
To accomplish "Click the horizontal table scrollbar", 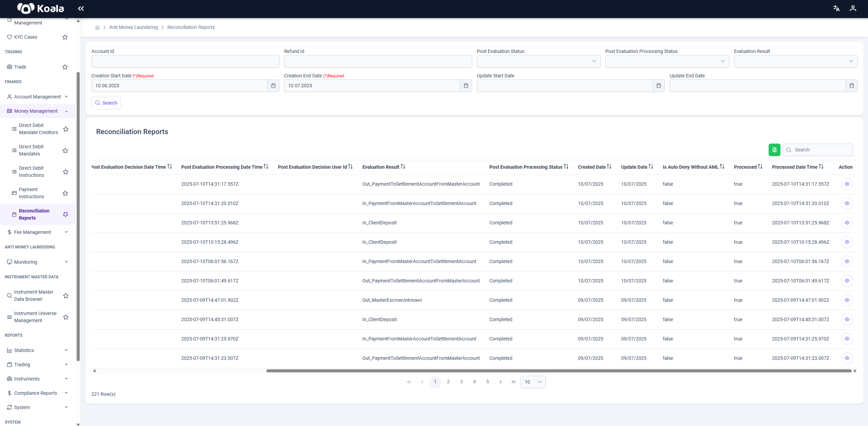I will pyautogui.click(x=559, y=371).
